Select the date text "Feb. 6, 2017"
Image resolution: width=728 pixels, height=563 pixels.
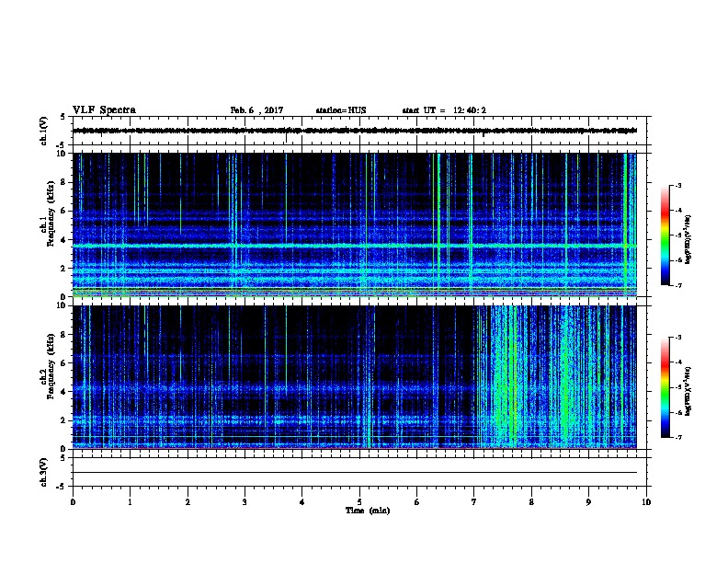tap(256, 110)
